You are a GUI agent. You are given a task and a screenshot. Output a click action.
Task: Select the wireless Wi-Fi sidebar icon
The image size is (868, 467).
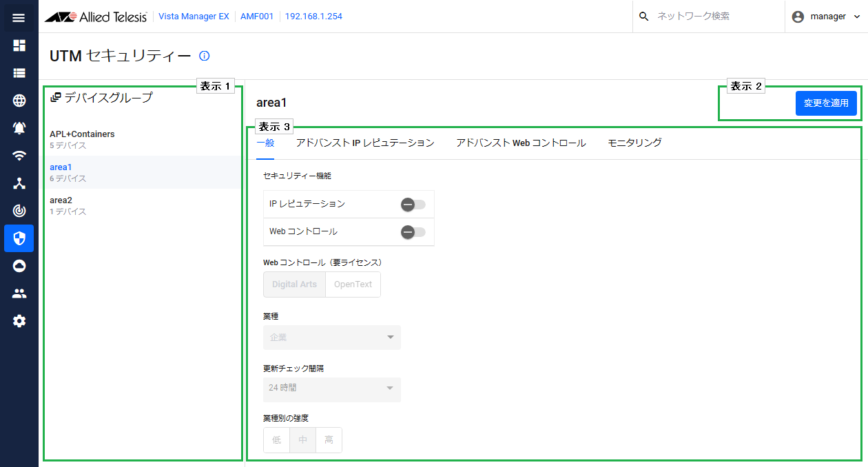tap(19, 156)
